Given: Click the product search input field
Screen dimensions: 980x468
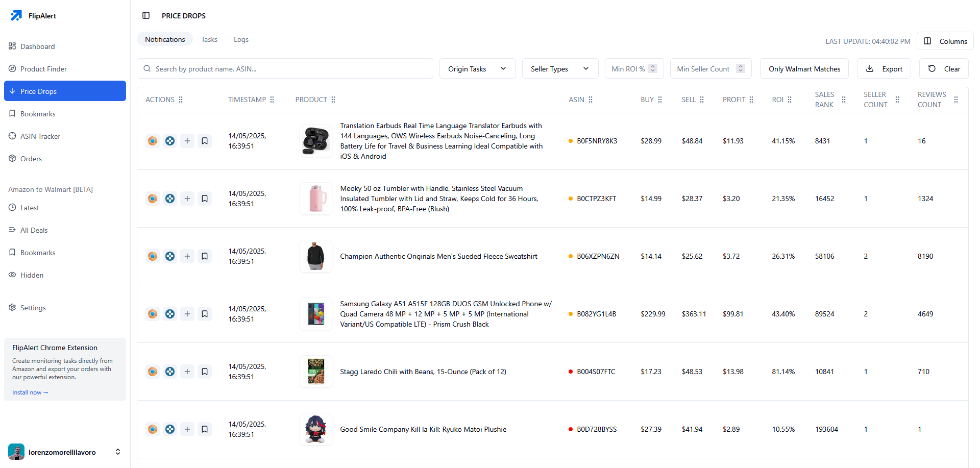Looking at the screenshot, I should click(x=285, y=69).
